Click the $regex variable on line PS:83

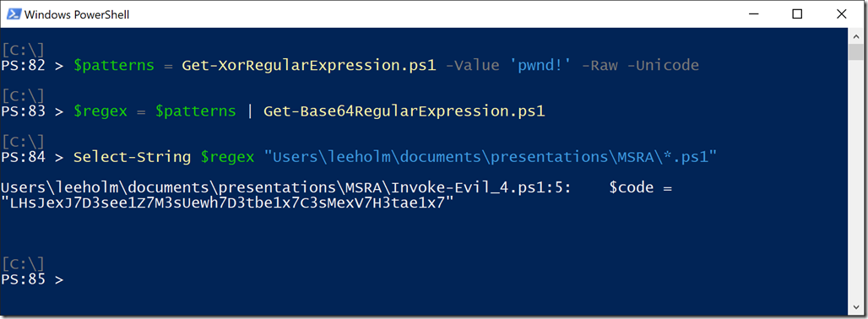[x=100, y=111]
